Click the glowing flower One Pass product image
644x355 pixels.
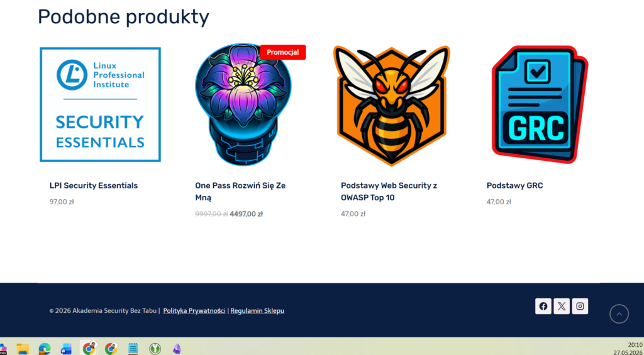coord(243,105)
